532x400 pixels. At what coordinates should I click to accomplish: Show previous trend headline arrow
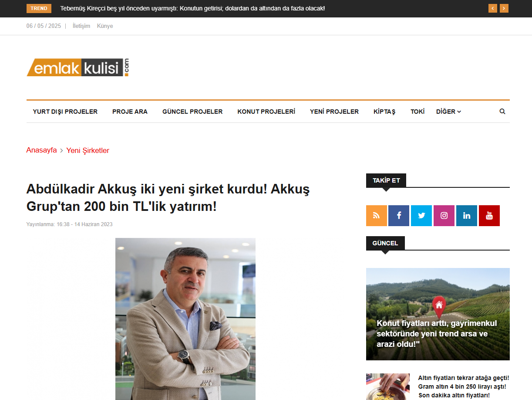(x=493, y=8)
